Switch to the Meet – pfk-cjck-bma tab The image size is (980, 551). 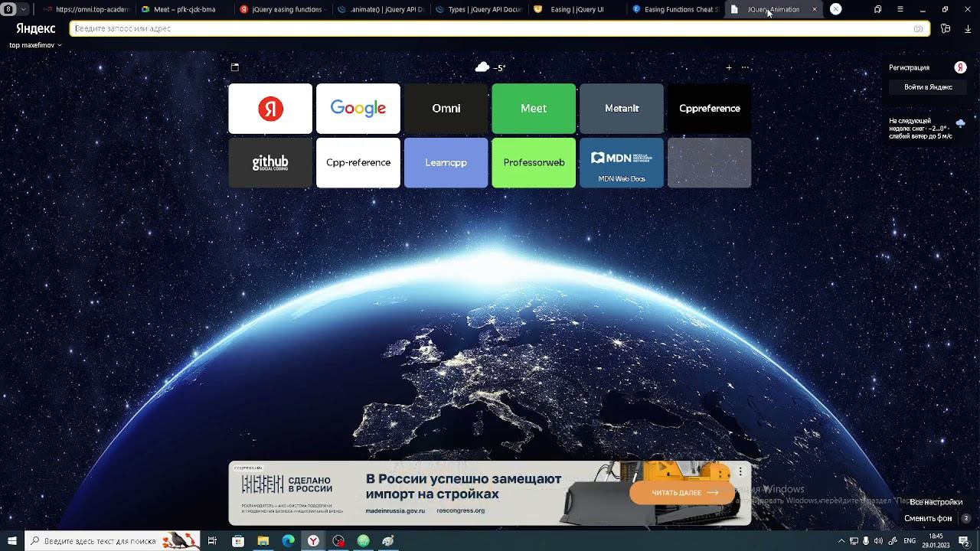184,9
